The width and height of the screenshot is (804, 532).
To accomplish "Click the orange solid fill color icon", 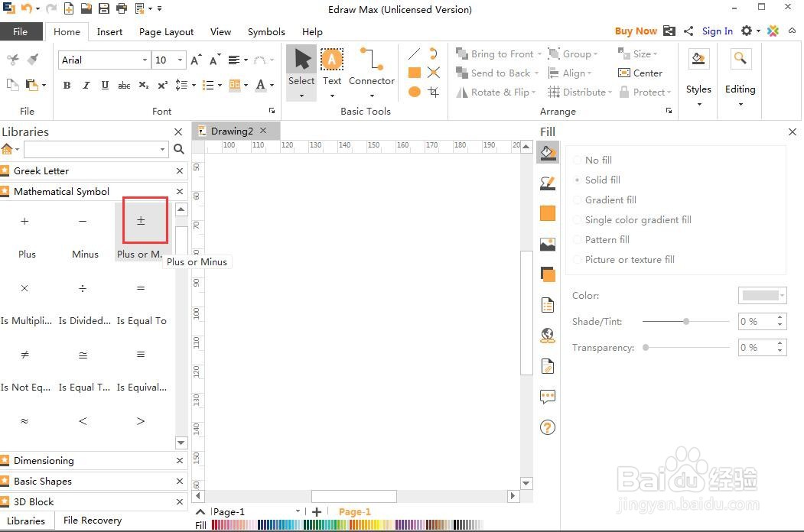I will [x=548, y=213].
